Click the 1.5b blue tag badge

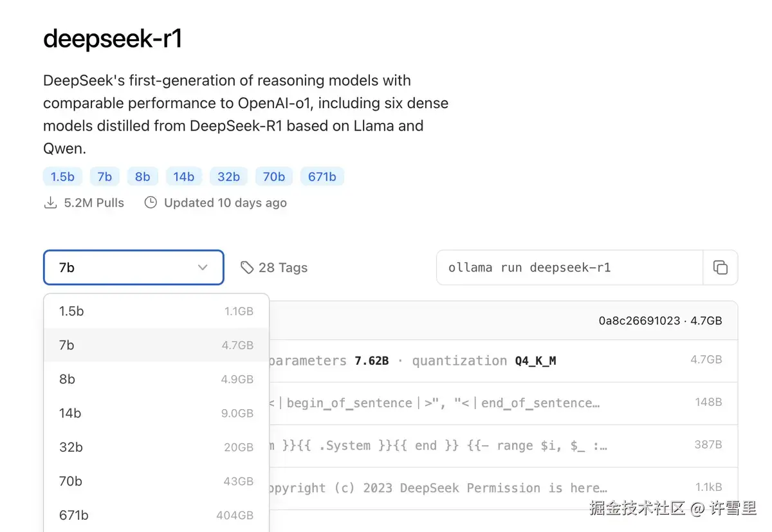[62, 176]
